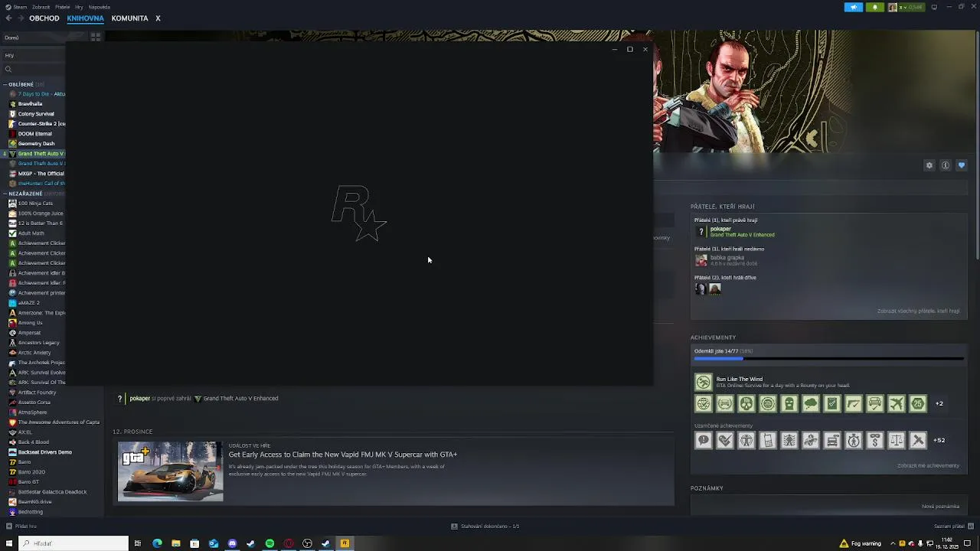Open the OBCHOD tab
This screenshot has height=551, width=980.
click(44, 18)
